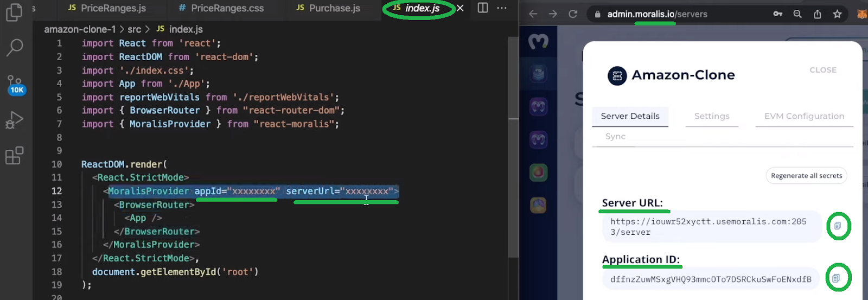Click the Application ID value text
Screen dimensions: 868x300
pyautogui.click(x=711, y=279)
